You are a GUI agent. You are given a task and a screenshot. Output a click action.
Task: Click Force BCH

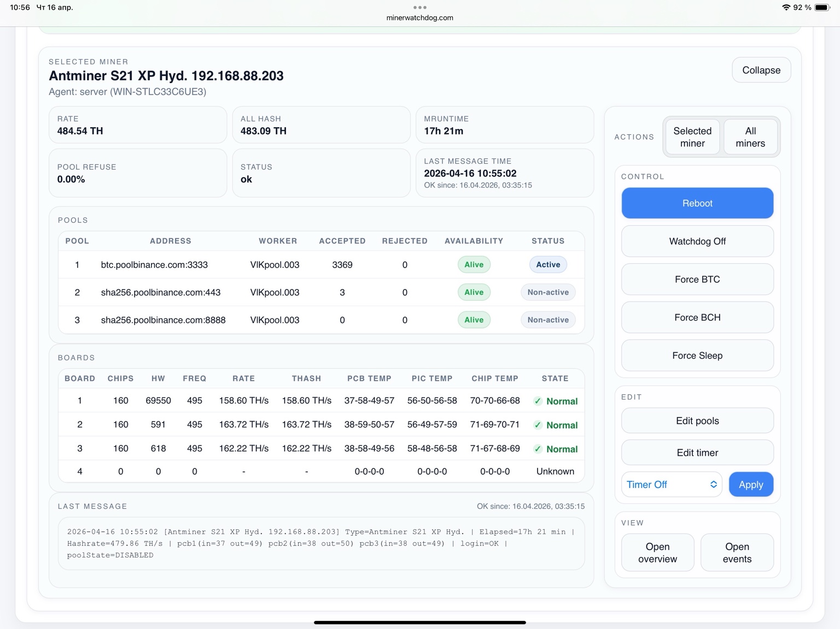[697, 318]
